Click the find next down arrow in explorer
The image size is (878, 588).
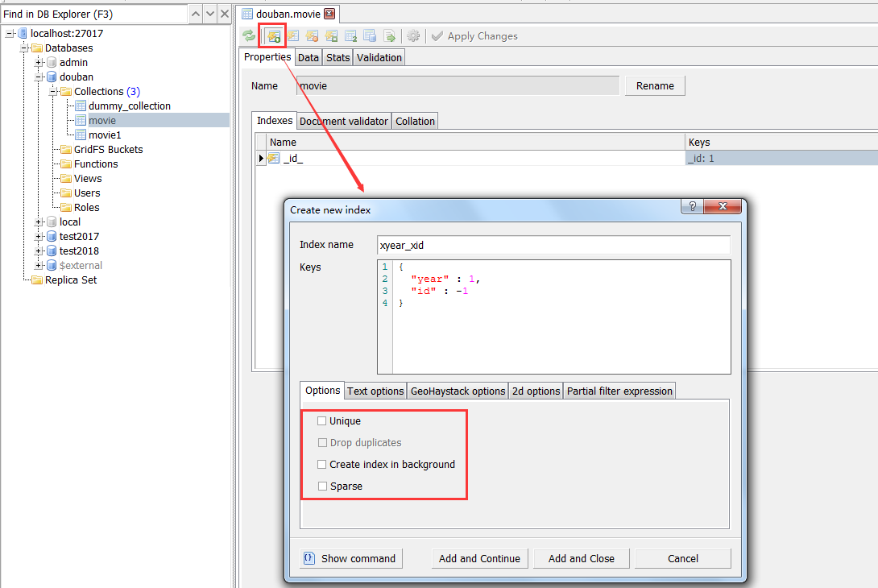(x=210, y=14)
